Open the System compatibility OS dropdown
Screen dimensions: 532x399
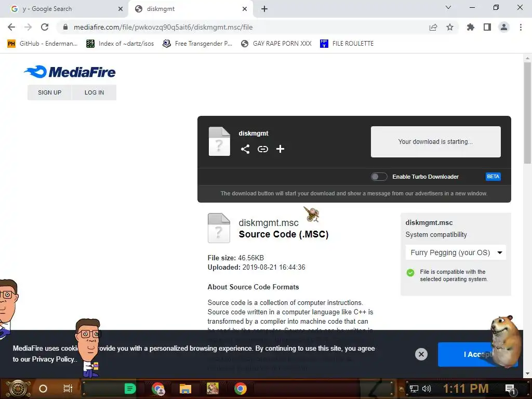pos(456,252)
